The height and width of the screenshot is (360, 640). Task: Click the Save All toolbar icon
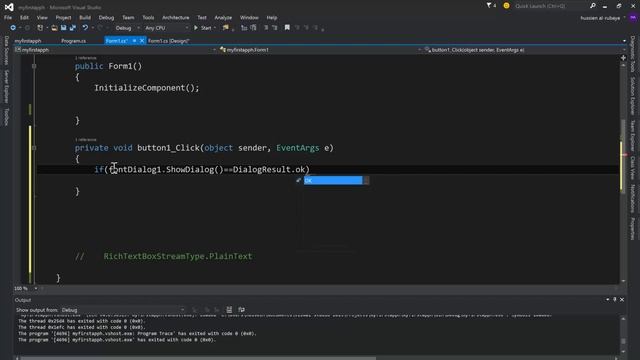tap(73, 28)
